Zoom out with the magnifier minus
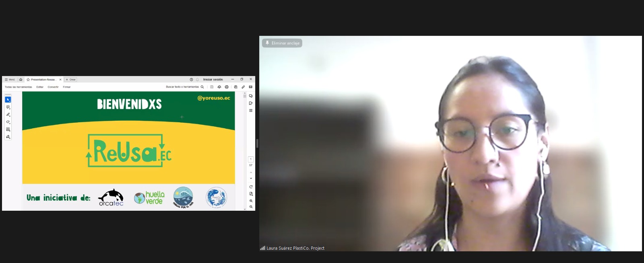Viewport: 644px width, 263px height. click(251, 207)
